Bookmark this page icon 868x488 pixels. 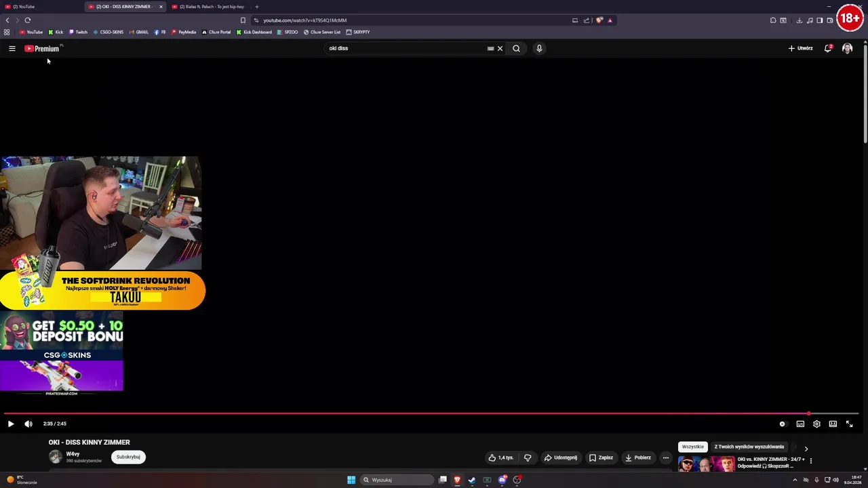(243, 20)
